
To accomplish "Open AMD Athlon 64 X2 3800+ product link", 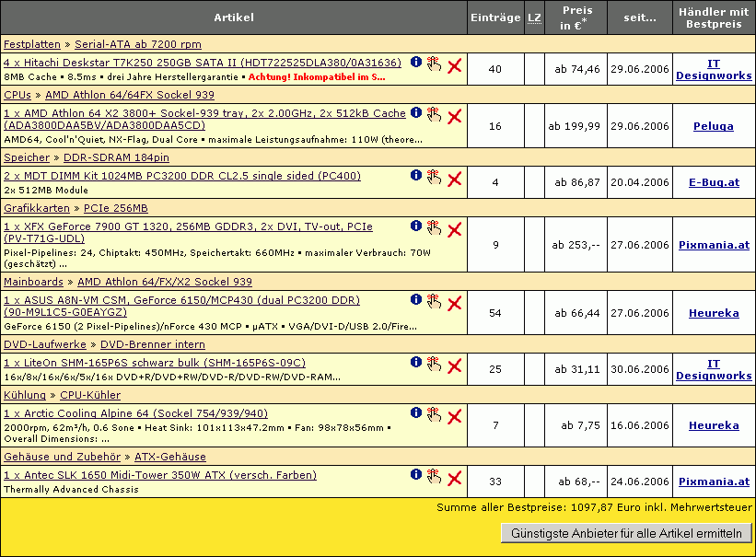I will (204, 119).
